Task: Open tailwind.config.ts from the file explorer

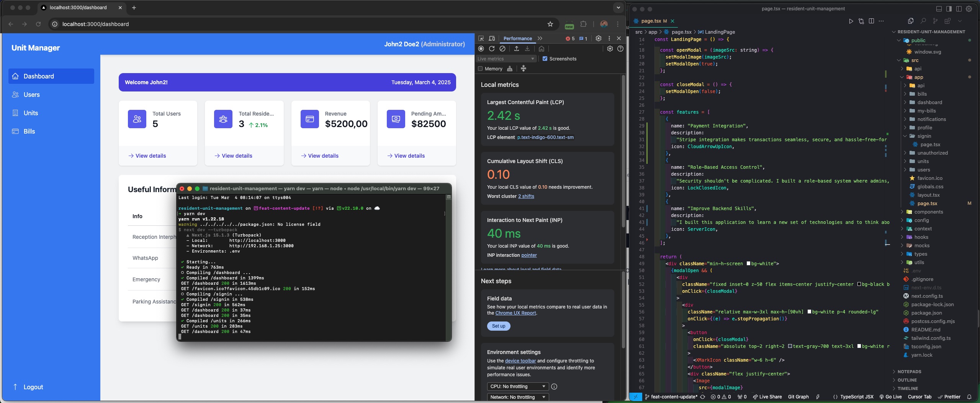Action: point(931,338)
